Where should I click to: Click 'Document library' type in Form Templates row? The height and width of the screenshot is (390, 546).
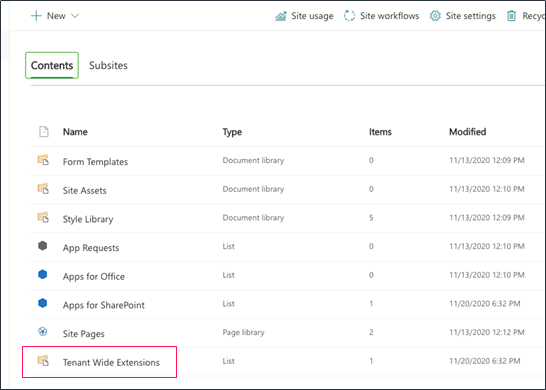pos(254,161)
